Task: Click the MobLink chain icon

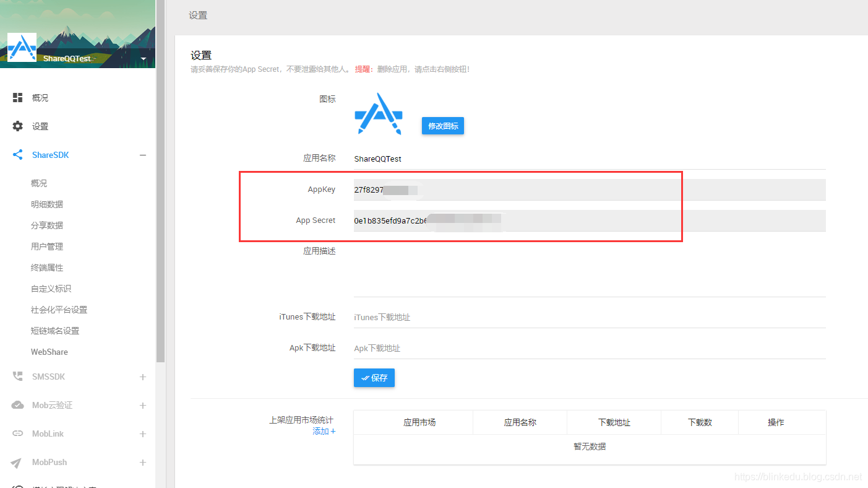Action: click(x=18, y=434)
